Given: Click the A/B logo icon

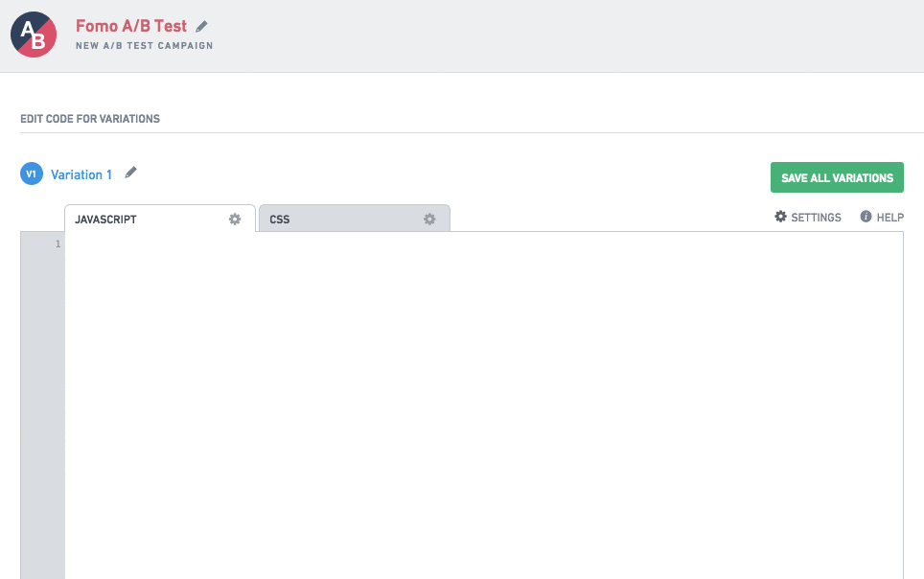Looking at the screenshot, I should point(34,35).
